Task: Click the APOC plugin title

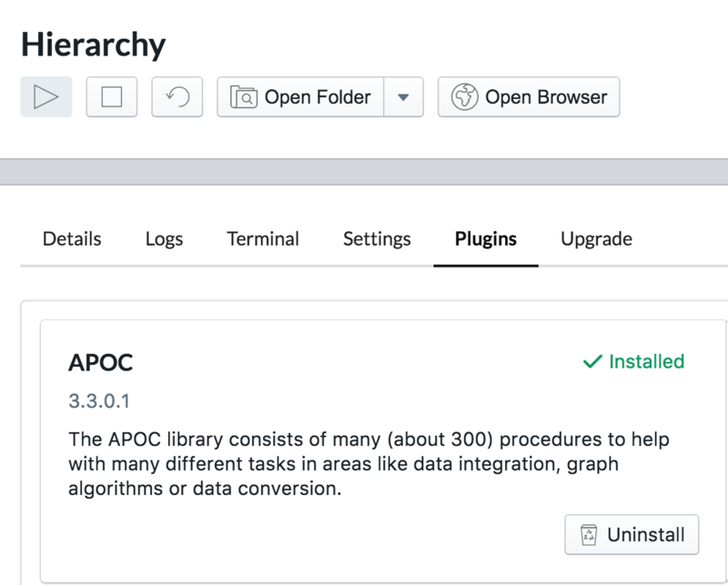Action: (101, 362)
